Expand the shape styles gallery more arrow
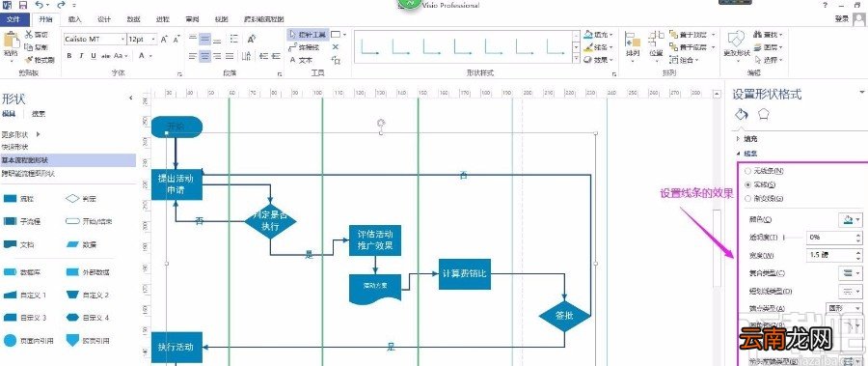Screen dimensions: 868x366 tap(576, 59)
